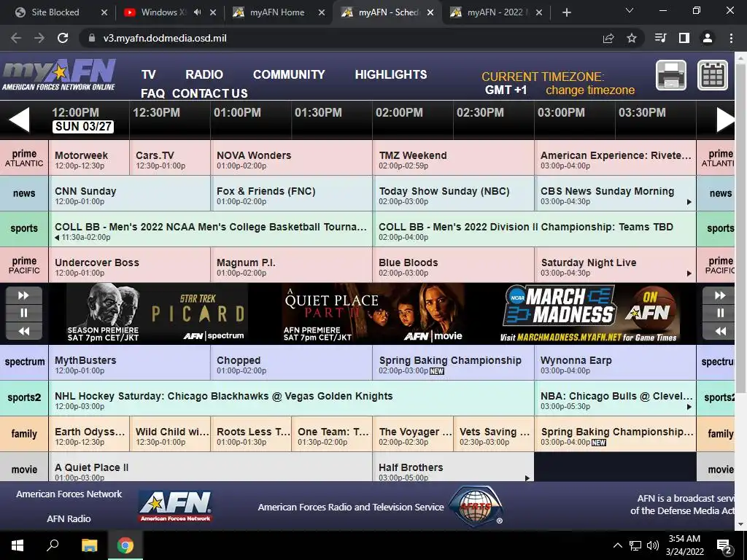Open a new browser tab

click(x=566, y=12)
